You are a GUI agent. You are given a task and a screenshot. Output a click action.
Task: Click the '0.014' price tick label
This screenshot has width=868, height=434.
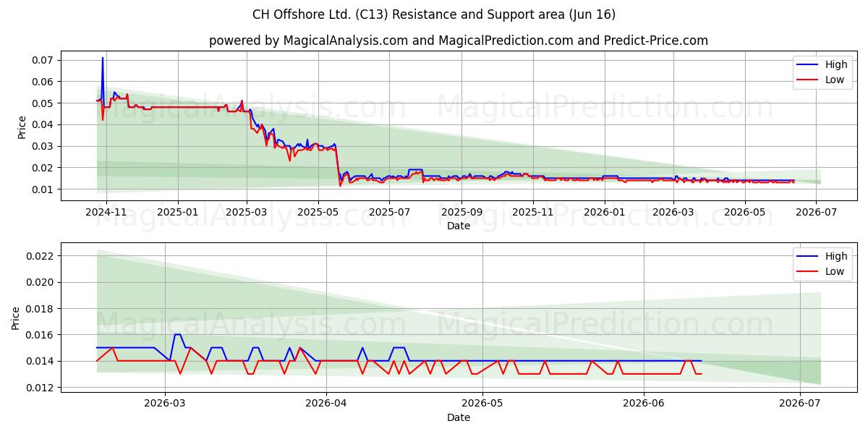click(x=41, y=361)
